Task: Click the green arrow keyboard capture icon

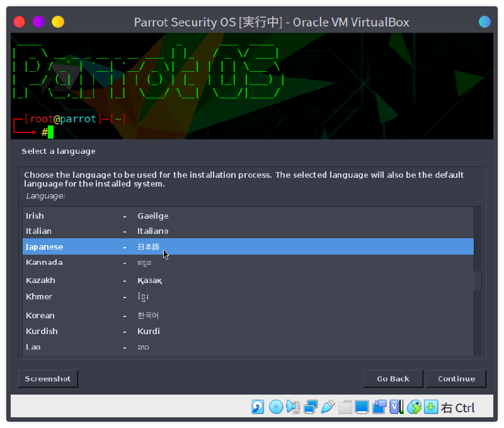Action: click(x=431, y=407)
